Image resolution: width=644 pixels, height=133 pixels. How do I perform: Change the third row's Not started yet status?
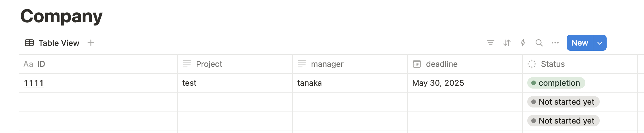coord(563,121)
